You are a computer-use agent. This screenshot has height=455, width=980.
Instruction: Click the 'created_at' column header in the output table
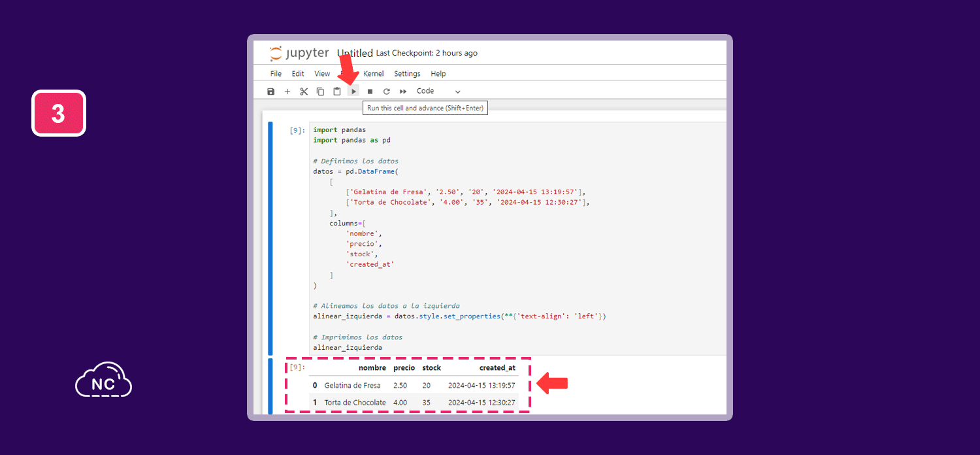click(497, 368)
